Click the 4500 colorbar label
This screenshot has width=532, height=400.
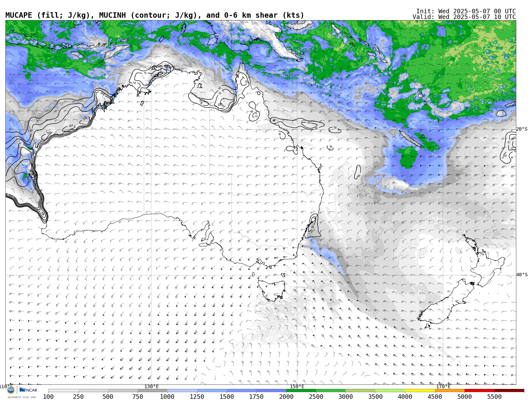tap(435, 397)
